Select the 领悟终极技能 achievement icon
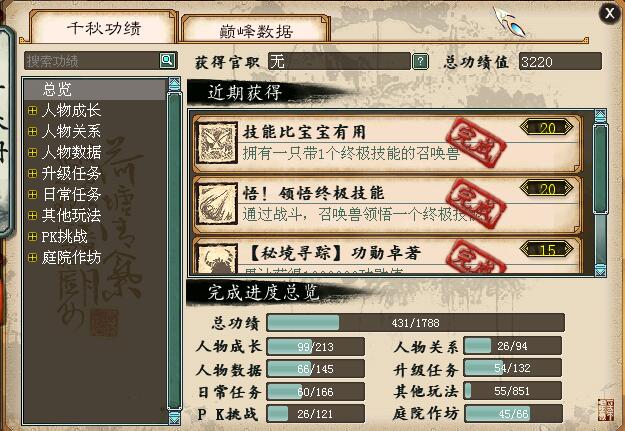 click(x=218, y=204)
